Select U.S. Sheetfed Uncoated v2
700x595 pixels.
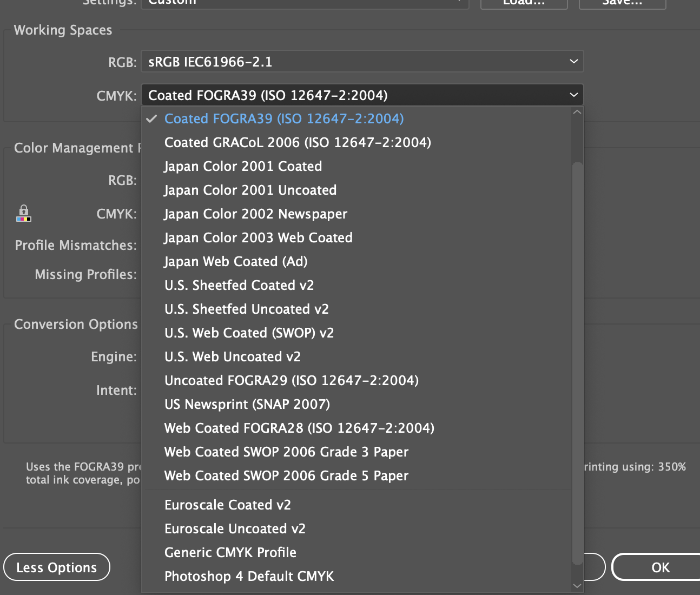pyautogui.click(x=356, y=309)
